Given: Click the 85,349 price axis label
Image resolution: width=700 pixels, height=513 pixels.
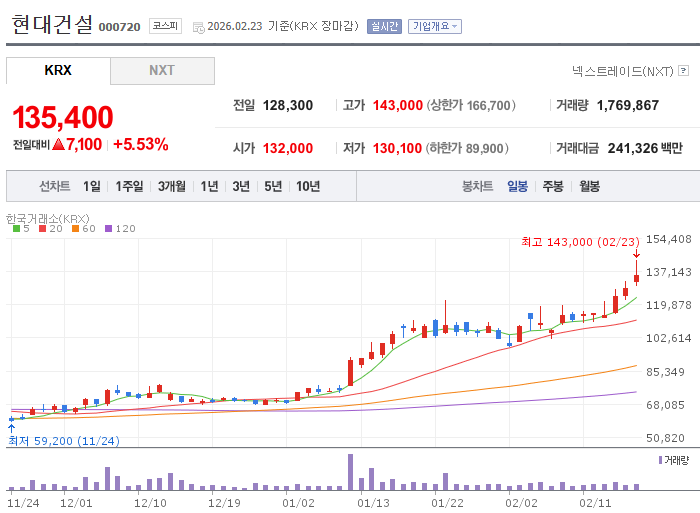Looking at the screenshot, I should coord(666,372).
